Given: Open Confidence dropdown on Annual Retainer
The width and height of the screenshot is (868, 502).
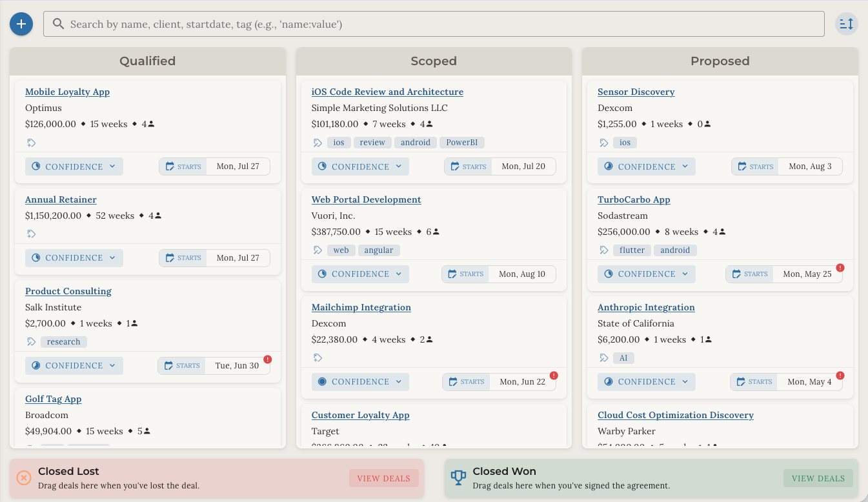Looking at the screenshot, I should [x=74, y=257].
